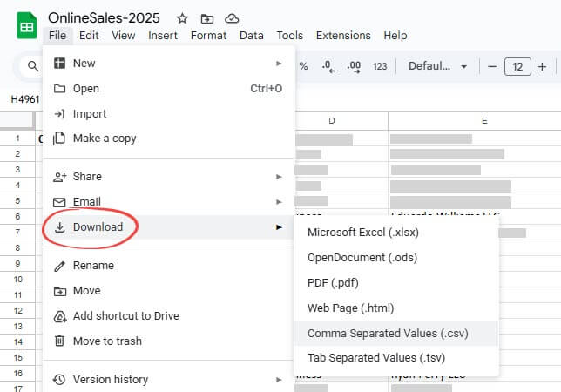561x392 pixels.
Task: Select column E header
Action: click(475, 121)
